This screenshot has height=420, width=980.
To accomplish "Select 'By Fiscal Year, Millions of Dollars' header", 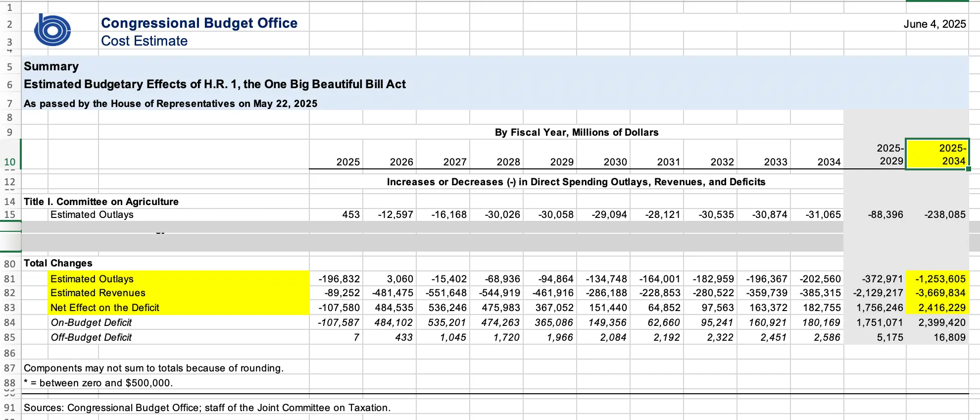I will click(x=577, y=132).
